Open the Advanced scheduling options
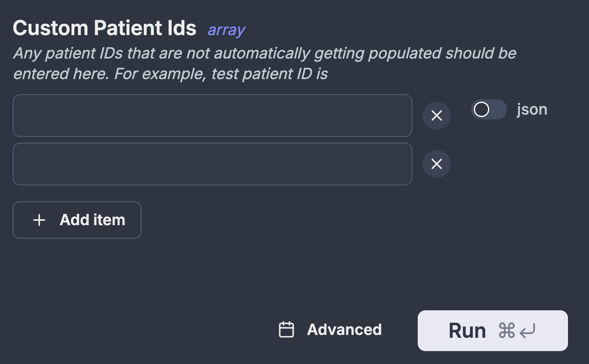 [330, 330]
